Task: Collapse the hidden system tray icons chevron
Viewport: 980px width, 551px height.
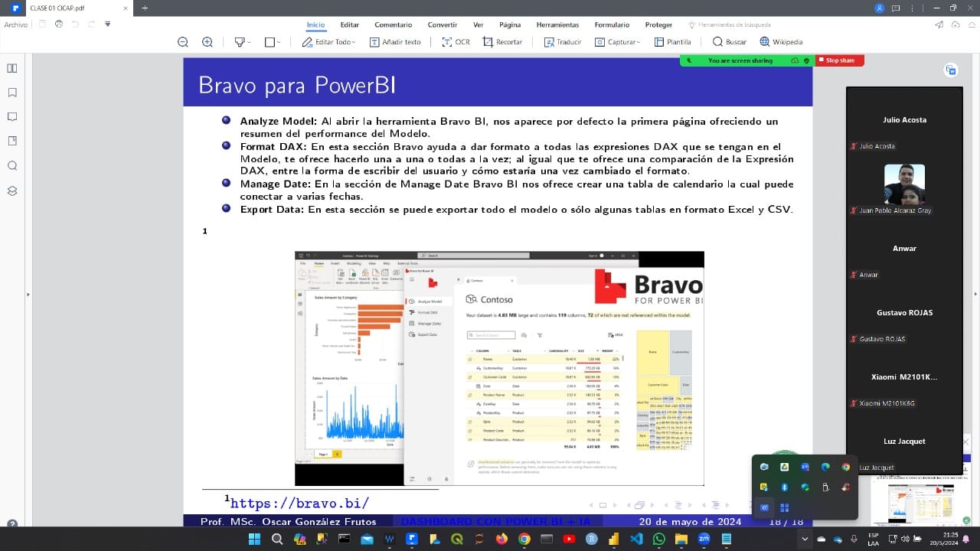Action: pyautogui.click(x=804, y=540)
